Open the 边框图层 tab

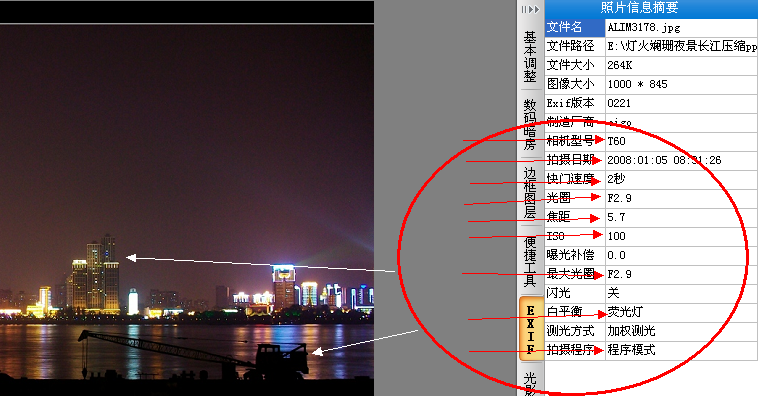coord(530,192)
